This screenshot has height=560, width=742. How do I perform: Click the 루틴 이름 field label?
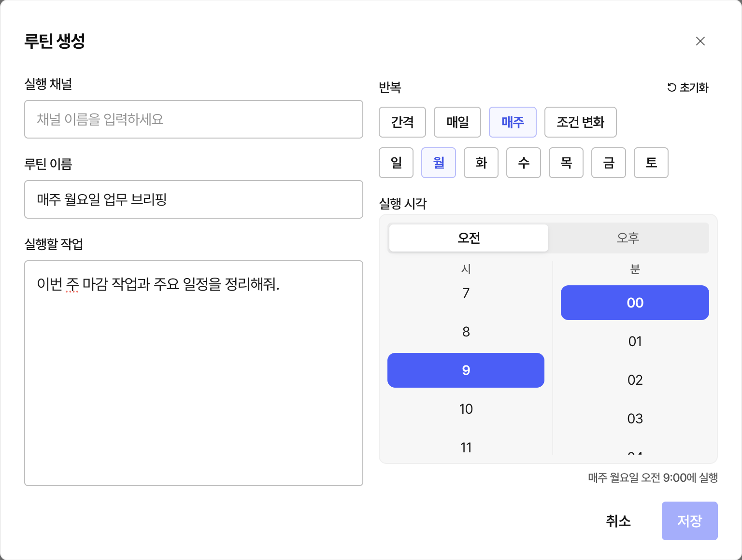coord(48,164)
